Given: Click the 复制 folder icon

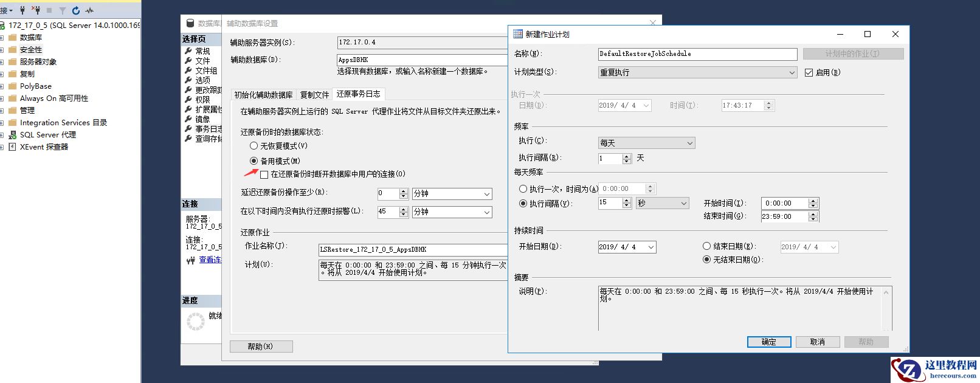Looking at the screenshot, I should tap(12, 74).
